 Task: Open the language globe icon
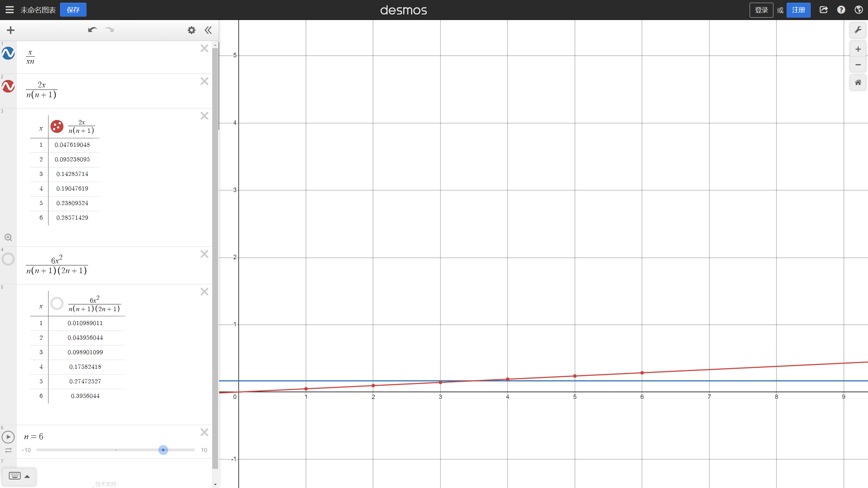click(x=859, y=10)
